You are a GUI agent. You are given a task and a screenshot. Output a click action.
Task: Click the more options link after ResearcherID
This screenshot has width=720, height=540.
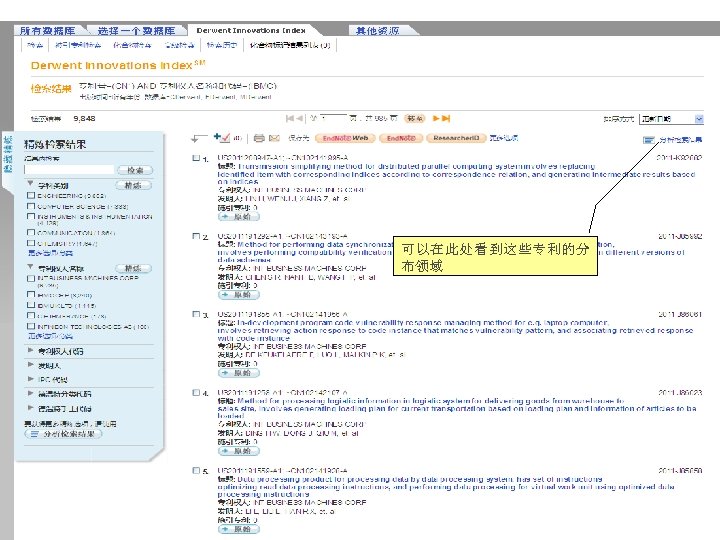[504, 138]
